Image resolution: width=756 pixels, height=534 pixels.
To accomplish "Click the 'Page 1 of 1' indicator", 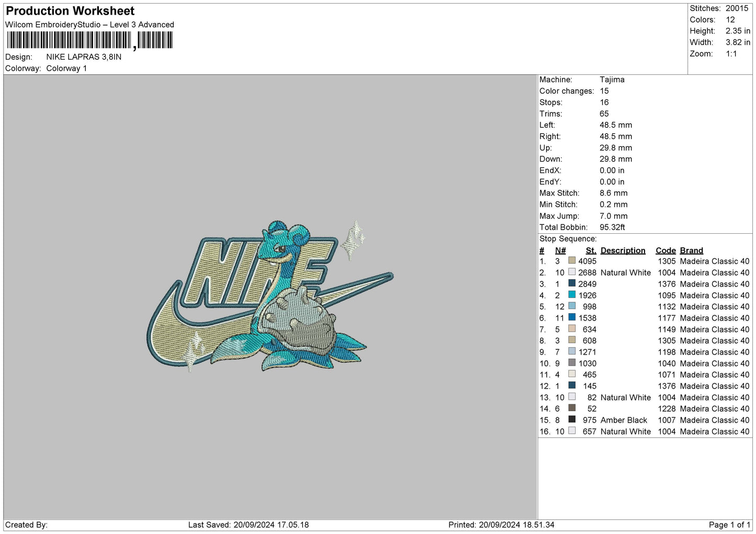I will pyautogui.click(x=729, y=525).
